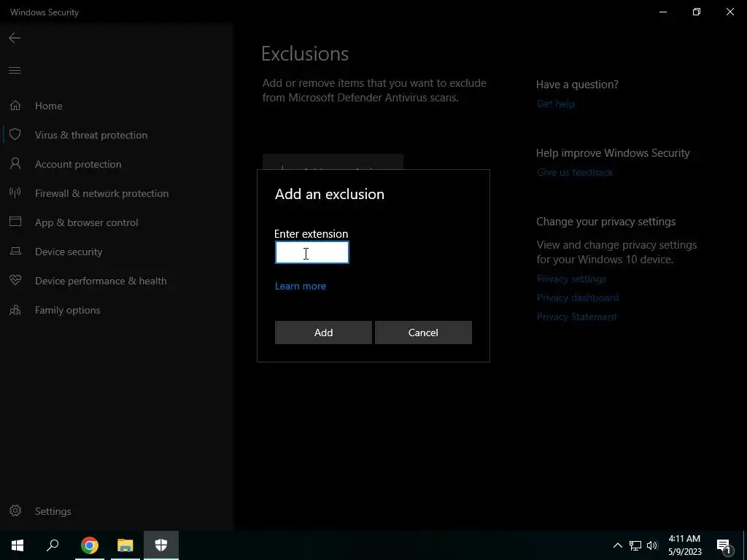Open the Windows Start menu
Screen dimensions: 747x560
point(18,545)
